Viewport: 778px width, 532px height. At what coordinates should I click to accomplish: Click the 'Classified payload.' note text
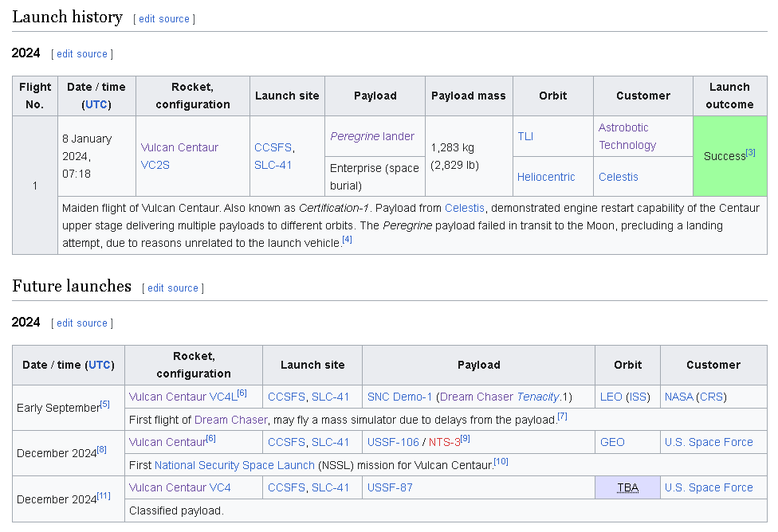pyautogui.click(x=177, y=510)
